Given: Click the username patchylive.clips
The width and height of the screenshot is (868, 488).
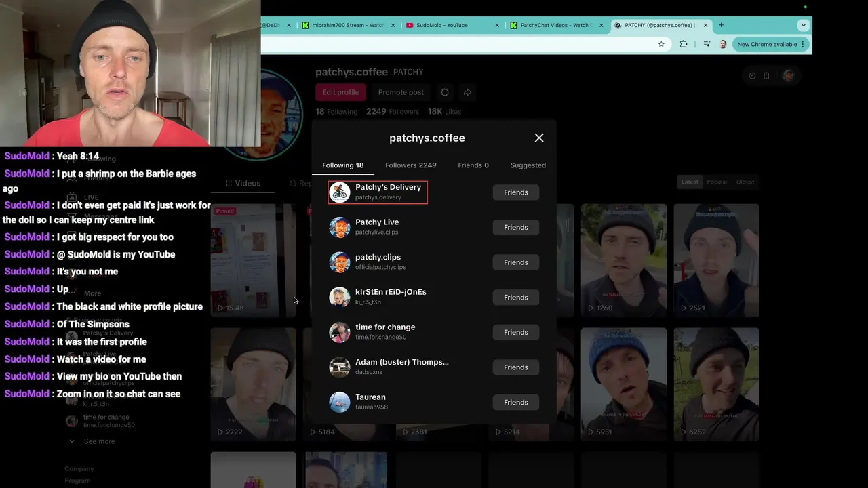Looking at the screenshot, I should (376, 232).
